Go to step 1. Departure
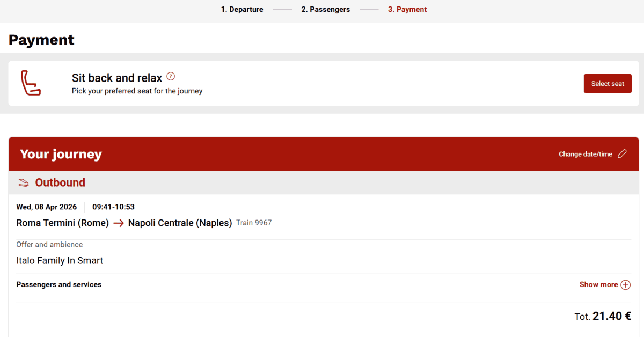The height and width of the screenshot is (337, 644). tap(242, 9)
